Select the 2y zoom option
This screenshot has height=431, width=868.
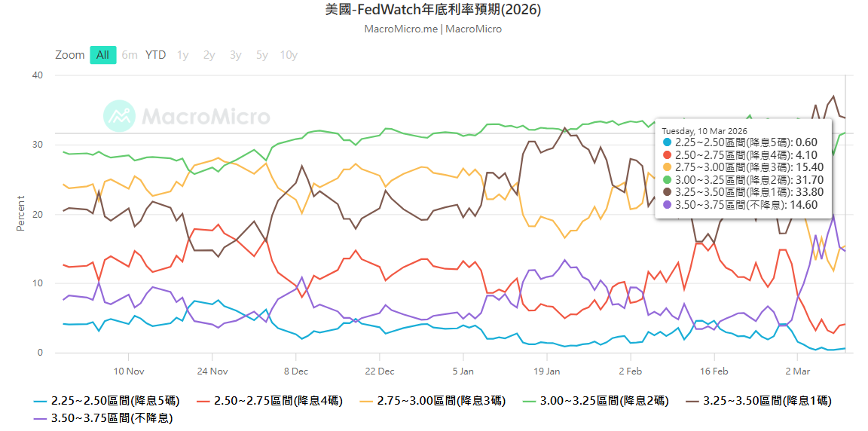click(x=209, y=55)
